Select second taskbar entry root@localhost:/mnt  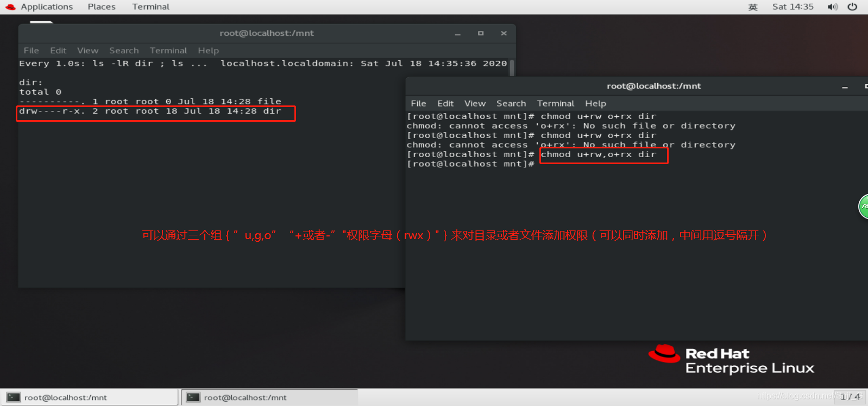(x=269, y=397)
